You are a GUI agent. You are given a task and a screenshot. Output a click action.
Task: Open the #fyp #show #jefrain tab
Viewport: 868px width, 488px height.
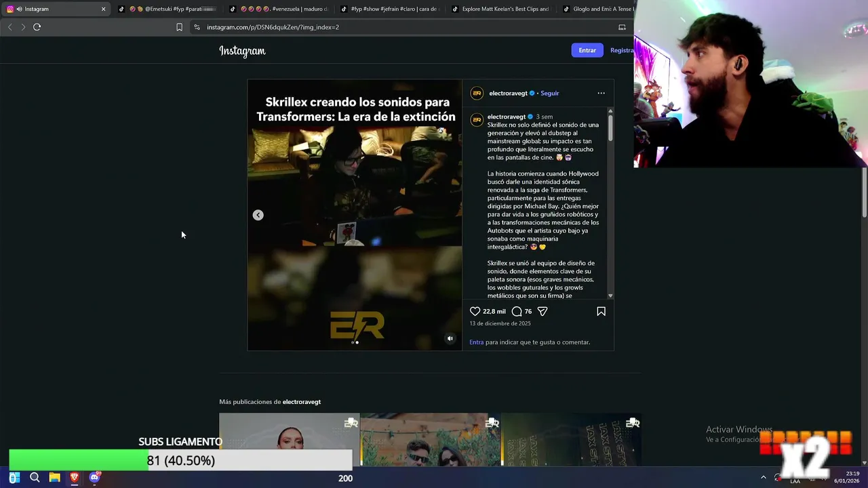point(390,9)
